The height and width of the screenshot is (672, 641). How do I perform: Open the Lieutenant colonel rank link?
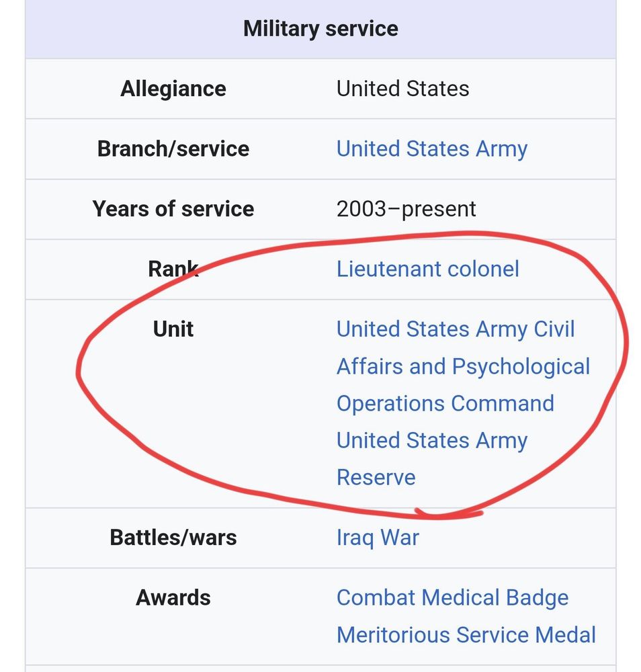pyautogui.click(x=427, y=269)
